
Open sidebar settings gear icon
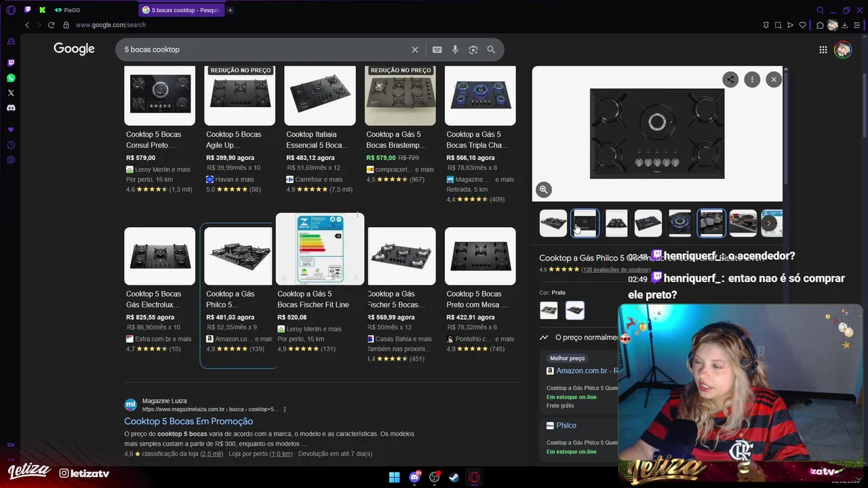point(11,160)
